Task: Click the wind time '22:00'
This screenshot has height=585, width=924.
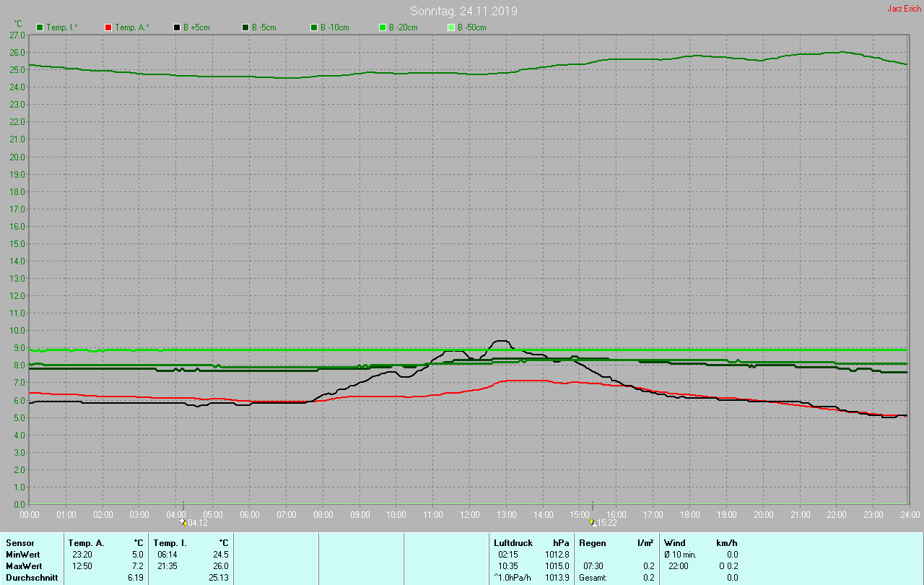Action: (x=679, y=565)
